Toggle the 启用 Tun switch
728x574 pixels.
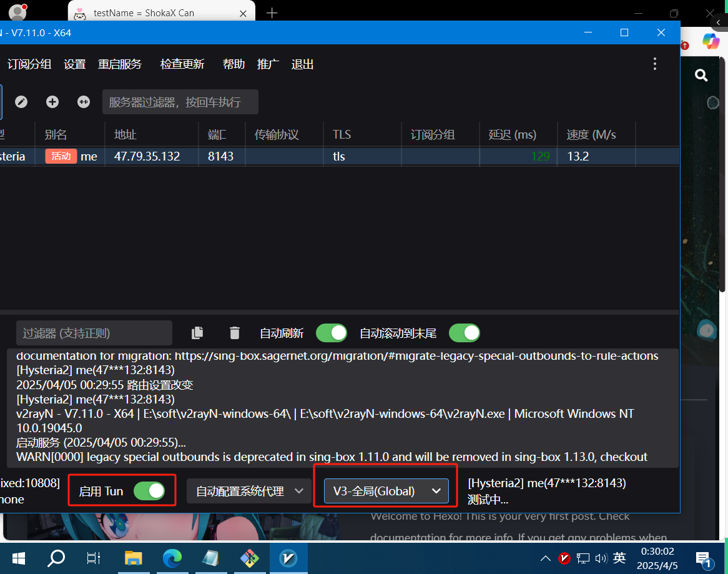pos(149,491)
